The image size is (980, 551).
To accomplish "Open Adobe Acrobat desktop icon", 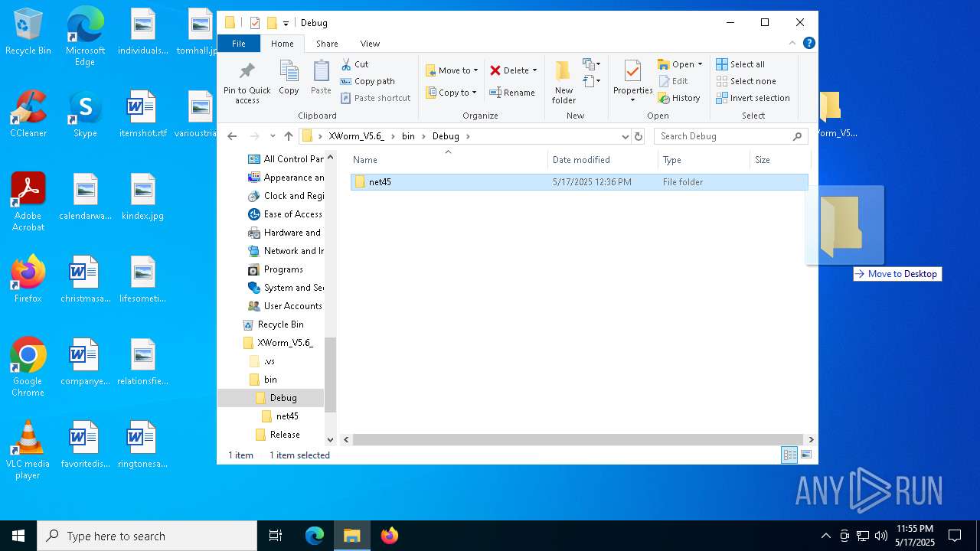I will point(28,202).
